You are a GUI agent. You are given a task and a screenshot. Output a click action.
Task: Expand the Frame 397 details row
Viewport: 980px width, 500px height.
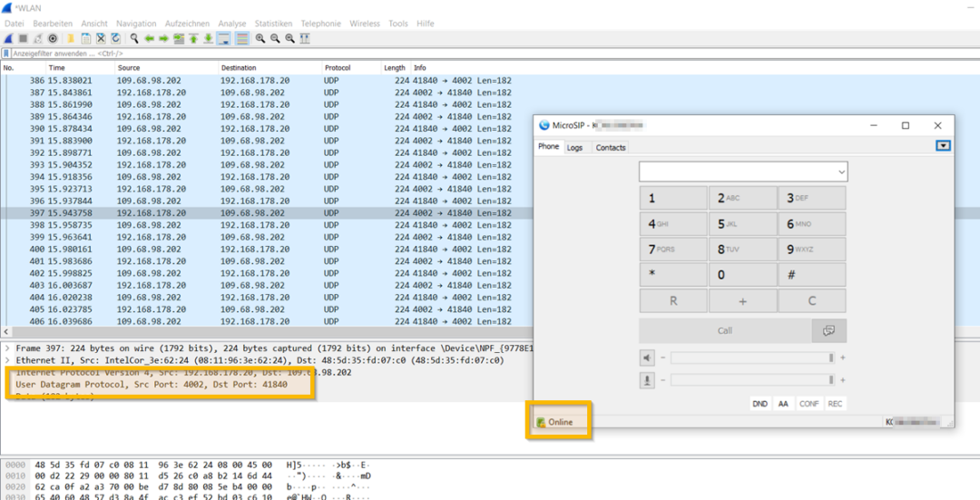(x=7, y=348)
